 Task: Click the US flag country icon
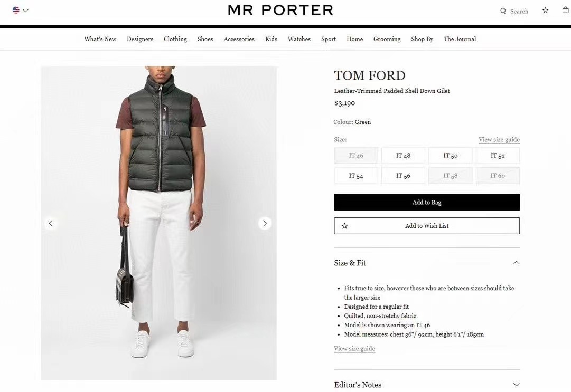pyautogui.click(x=16, y=10)
